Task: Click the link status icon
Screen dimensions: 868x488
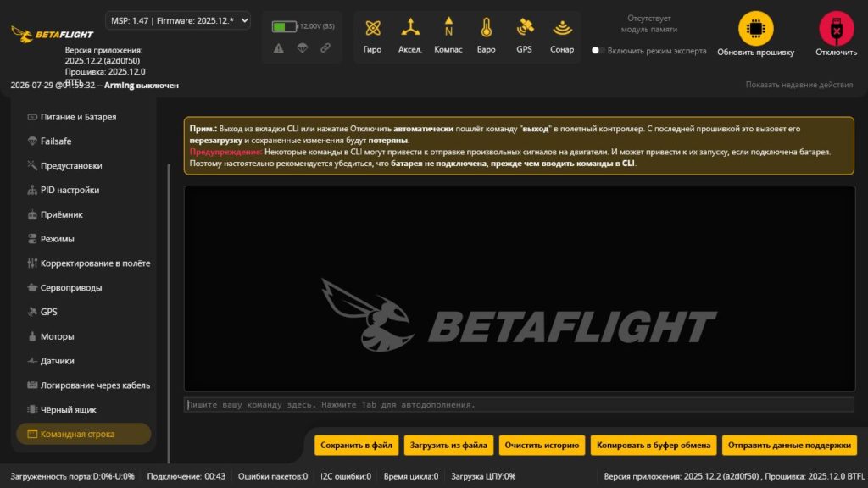Action: 325,48
